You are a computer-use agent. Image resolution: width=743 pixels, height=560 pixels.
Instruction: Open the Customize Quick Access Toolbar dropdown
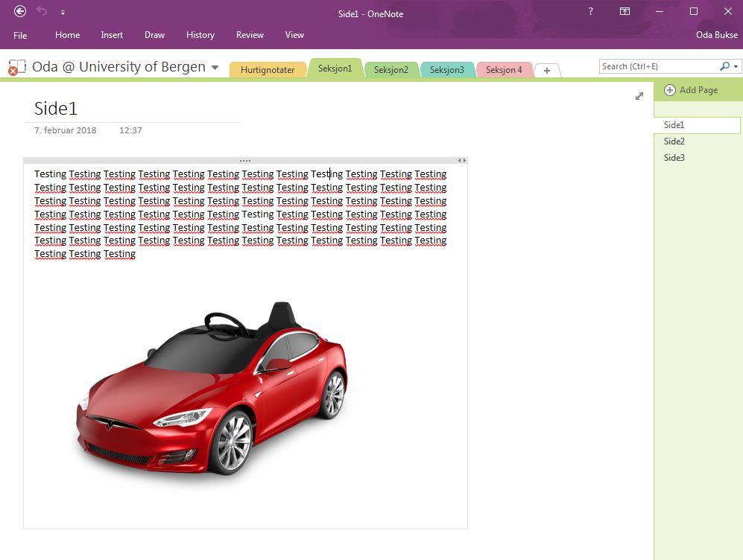tap(63, 13)
